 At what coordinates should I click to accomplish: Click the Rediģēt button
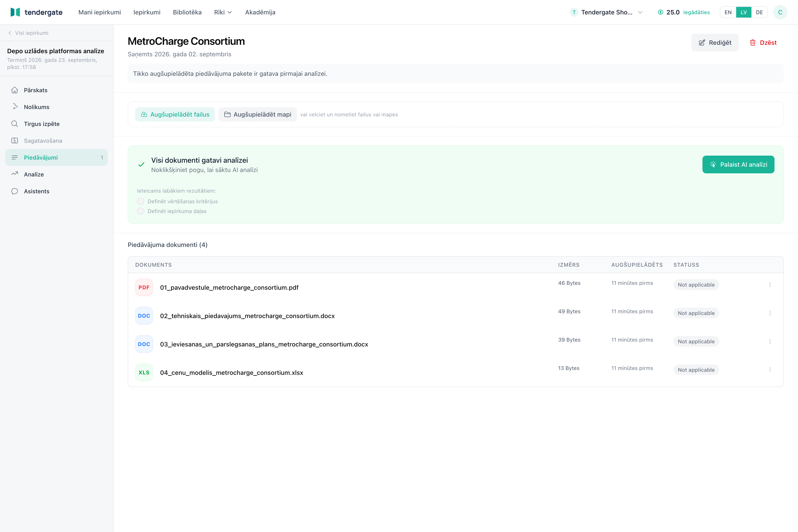[714, 42]
